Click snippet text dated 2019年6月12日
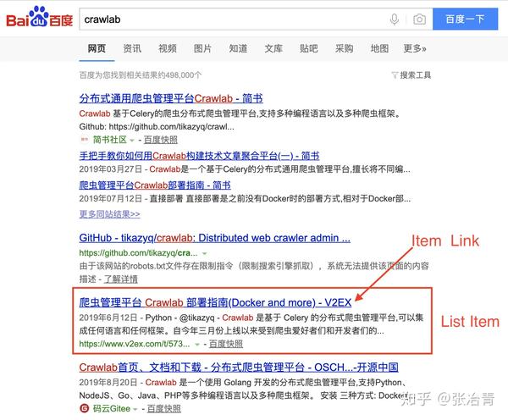 (251, 324)
